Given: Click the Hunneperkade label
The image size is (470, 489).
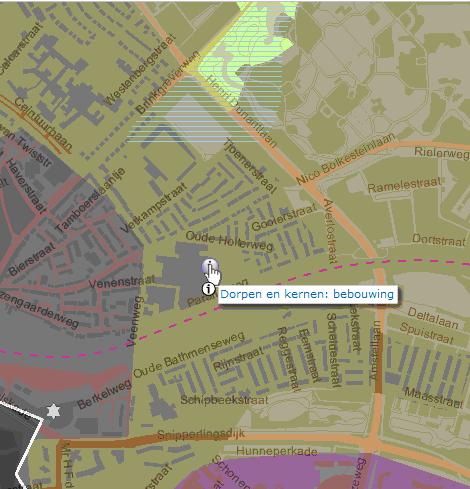Looking at the screenshot, I should click(x=277, y=451).
